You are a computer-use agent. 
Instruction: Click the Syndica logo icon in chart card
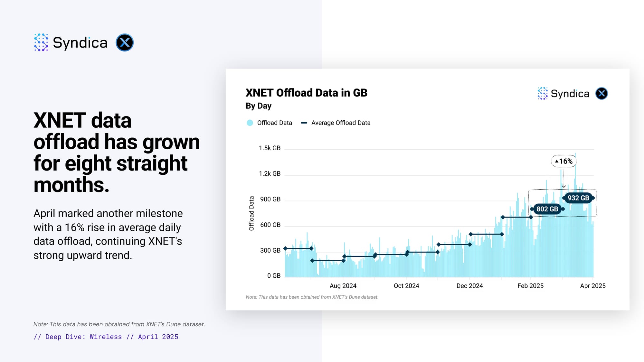coord(543,93)
